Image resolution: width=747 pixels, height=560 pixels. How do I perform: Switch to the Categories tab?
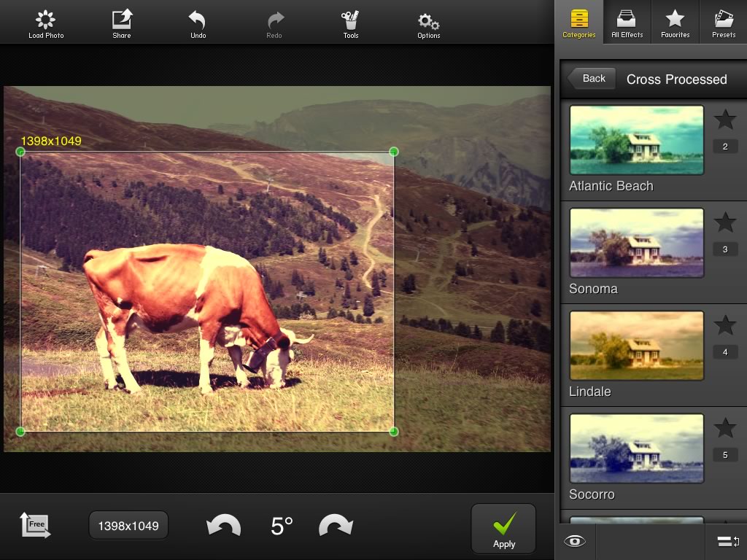[x=578, y=23]
